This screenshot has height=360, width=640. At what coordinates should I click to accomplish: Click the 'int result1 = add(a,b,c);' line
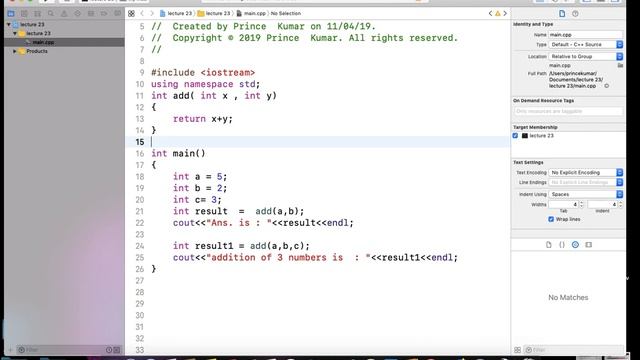(x=241, y=246)
